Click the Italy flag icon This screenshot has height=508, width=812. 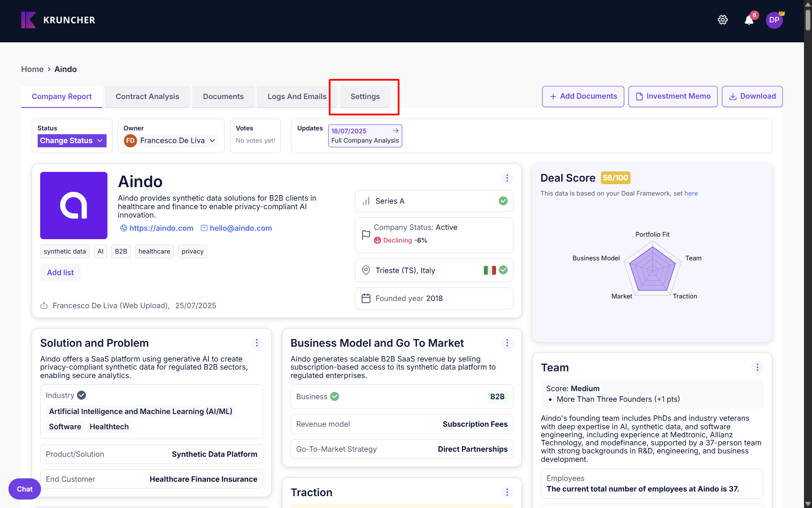pyautogui.click(x=490, y=270)
